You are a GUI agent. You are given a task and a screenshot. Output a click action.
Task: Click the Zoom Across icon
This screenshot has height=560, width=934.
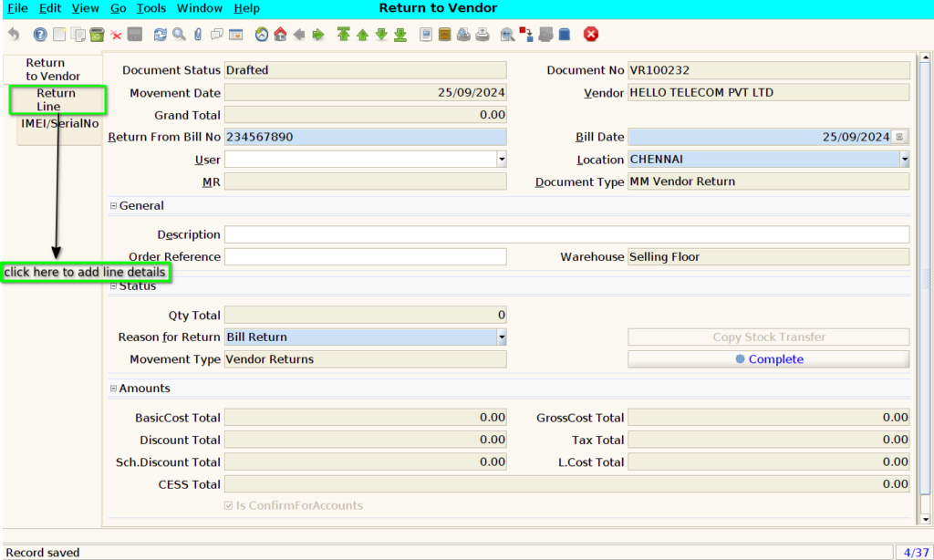click(507, 35)
